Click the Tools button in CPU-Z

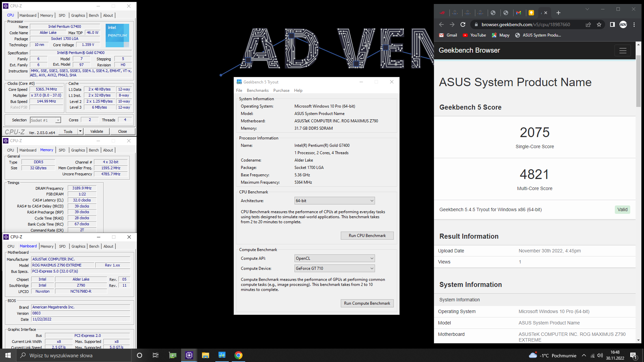tap(68, 131)
